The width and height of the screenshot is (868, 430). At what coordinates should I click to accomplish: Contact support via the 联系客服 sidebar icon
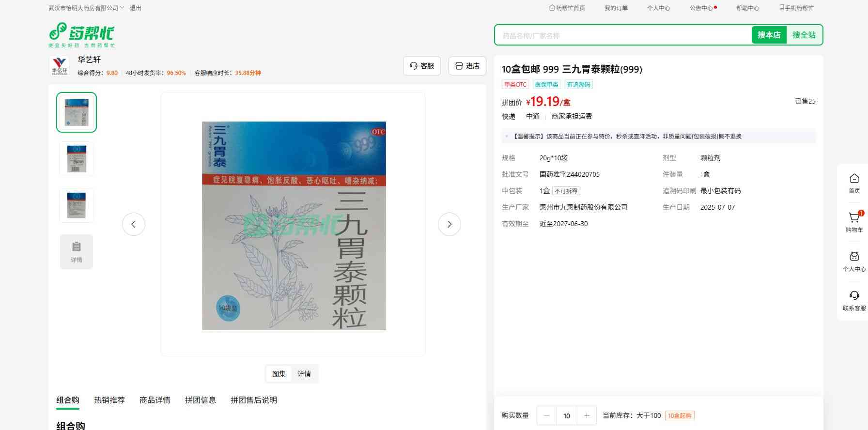click(x=854, y=300)
